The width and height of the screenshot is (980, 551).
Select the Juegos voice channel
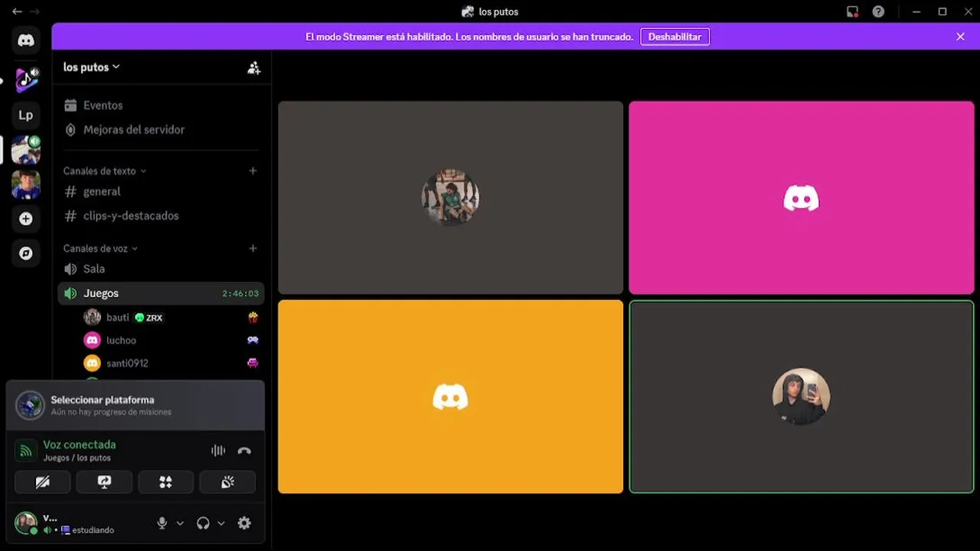point(161,293)
